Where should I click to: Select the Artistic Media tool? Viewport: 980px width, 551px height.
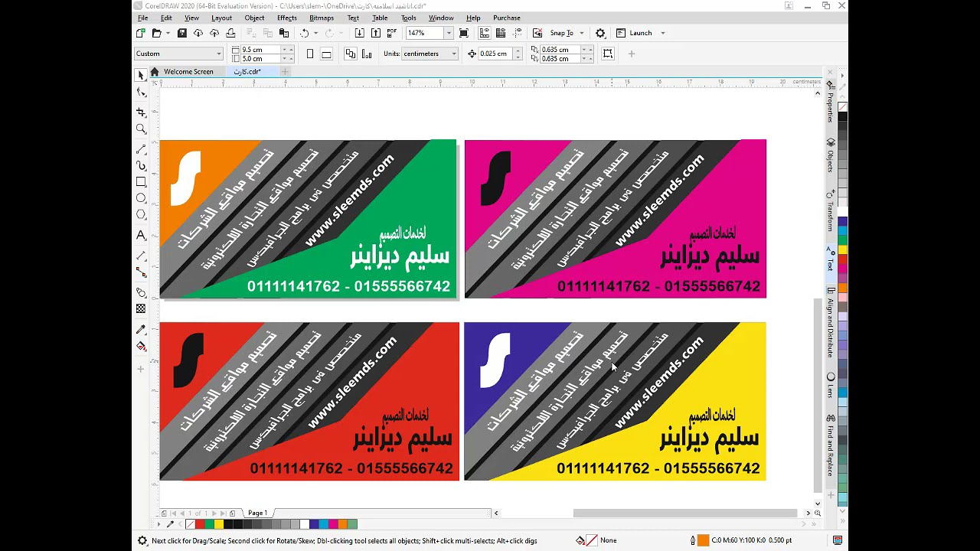[141, 165]
